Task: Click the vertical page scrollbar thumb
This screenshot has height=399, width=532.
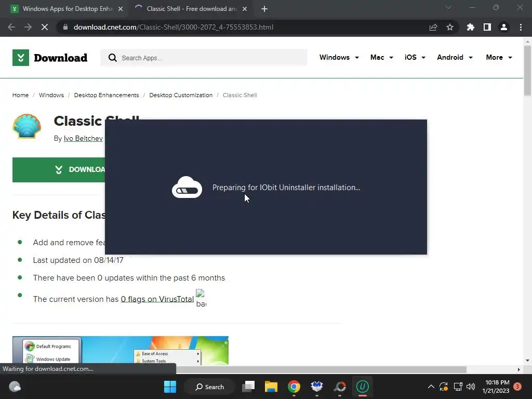Action: [x=527, y=70]
